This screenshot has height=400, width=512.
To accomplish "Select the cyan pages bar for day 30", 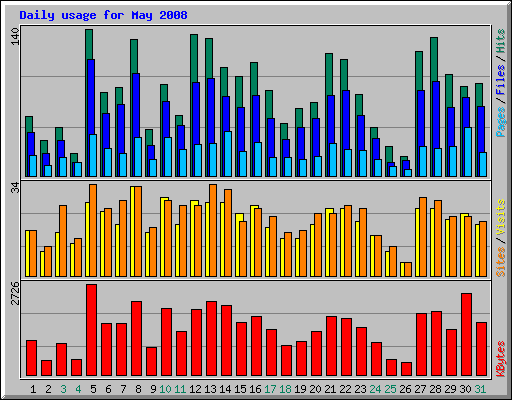I will pyautogui.click(x=468, y=152).
